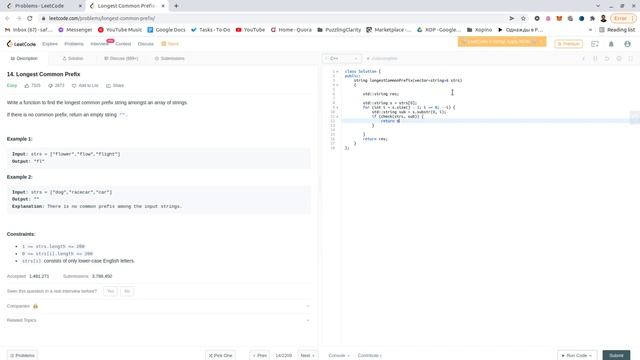Go to the Next problem

(308, 356)
